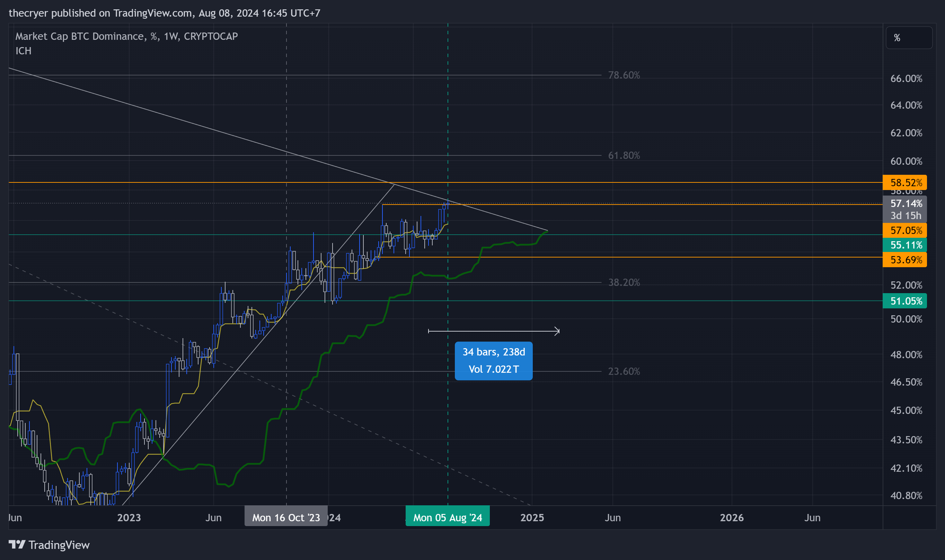Click the 43.50% price axis tick
This screenshot has height=560, width=945.
click(x=906, y=440)
